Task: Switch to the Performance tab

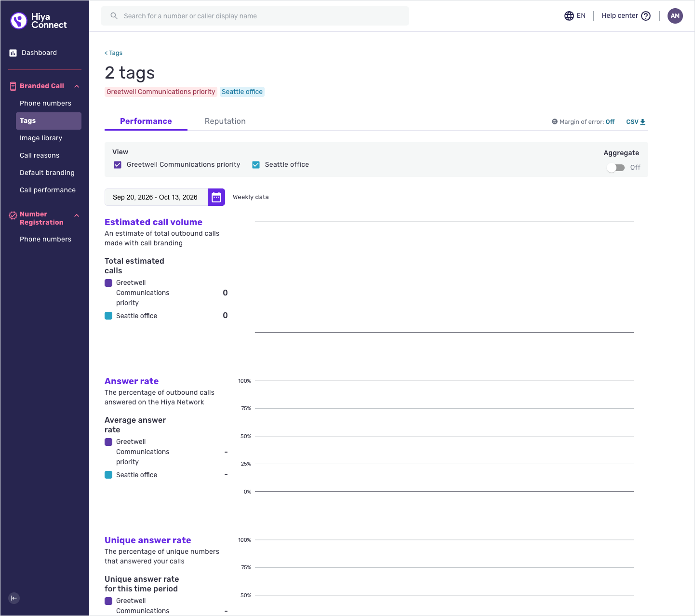Action: tap(146, 121)
